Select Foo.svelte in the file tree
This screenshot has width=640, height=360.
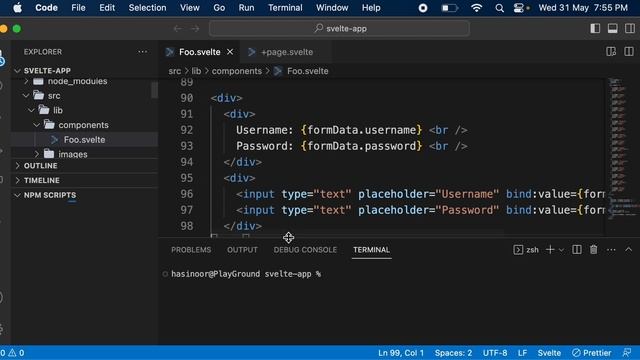(84, 140)
